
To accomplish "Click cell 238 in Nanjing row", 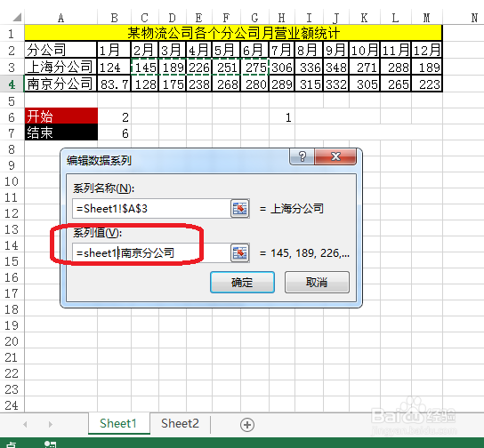I will pyautogui.click(x=199, y=84).
